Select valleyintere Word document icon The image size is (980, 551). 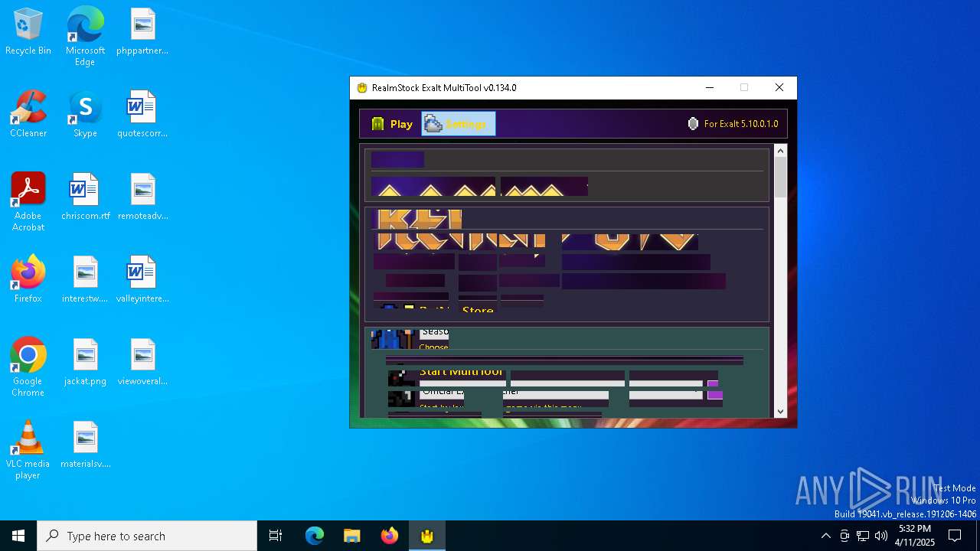pyautogui.click(x=142, y=280)
